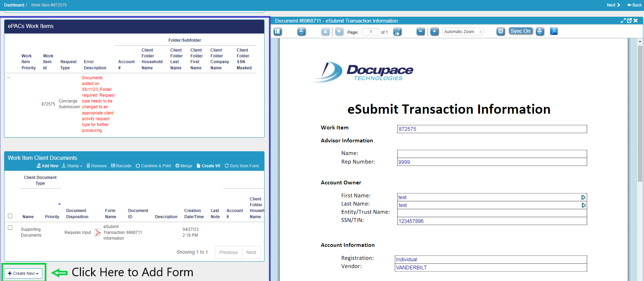The width and height of the screenshot is (644, 281).
Task: Zoom out with the minus icon
Action: pos(421,31)
